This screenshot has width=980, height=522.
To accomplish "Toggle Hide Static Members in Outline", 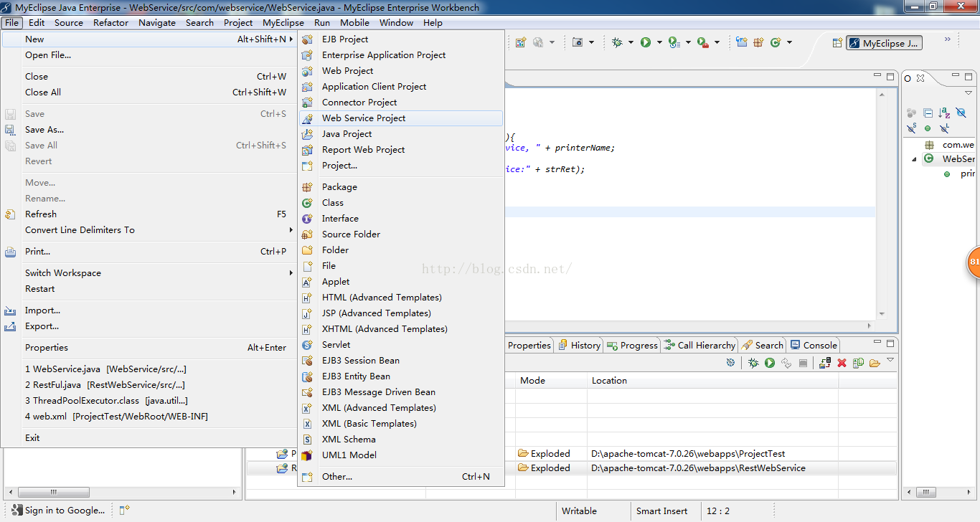I will click(x=911, y=128).
